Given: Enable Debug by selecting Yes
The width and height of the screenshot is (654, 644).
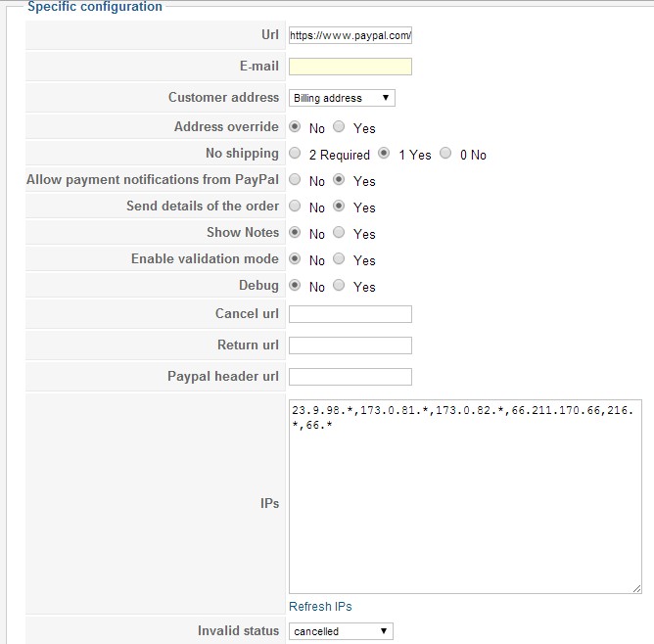Looking at the screenshot, I should coord(339,286).
